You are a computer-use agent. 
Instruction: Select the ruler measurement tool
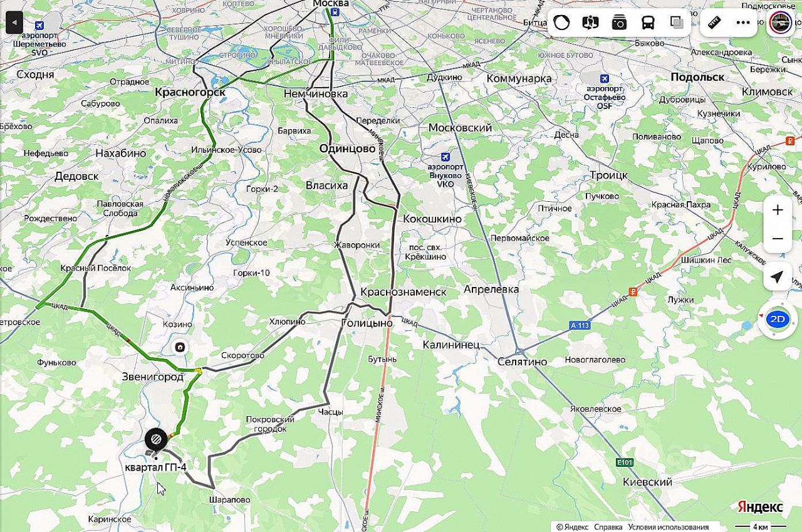714,23
